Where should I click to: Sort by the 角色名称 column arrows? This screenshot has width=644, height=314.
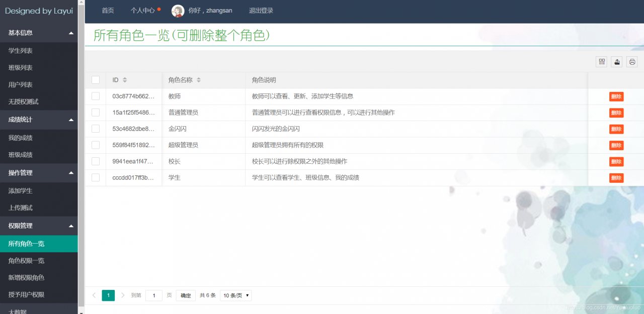tap(198, 79)
